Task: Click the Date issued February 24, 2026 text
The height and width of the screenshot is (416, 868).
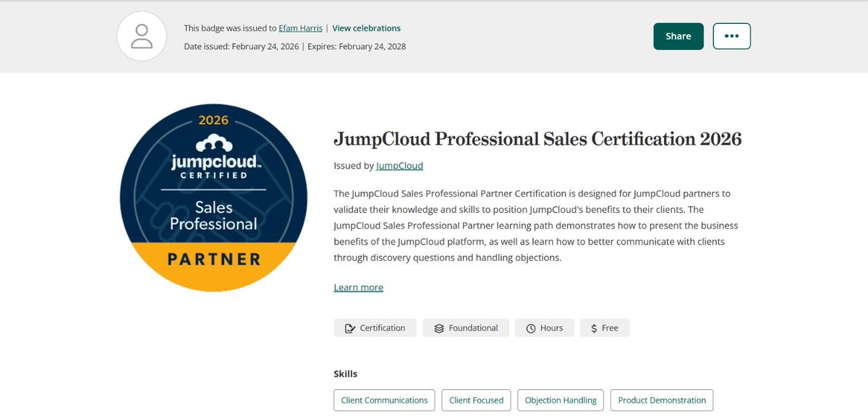Action: click(241, 46)
